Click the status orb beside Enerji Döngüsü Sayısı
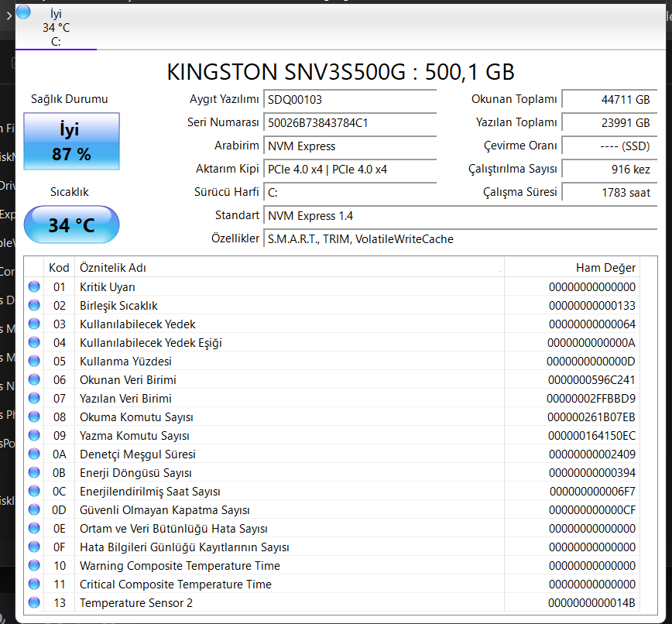 tap(34, 472)
